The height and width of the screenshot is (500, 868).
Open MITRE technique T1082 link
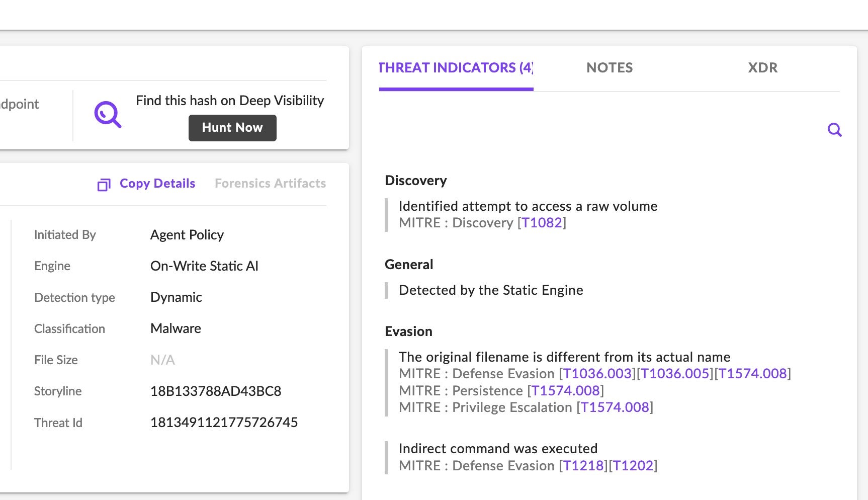pos(542,223)
